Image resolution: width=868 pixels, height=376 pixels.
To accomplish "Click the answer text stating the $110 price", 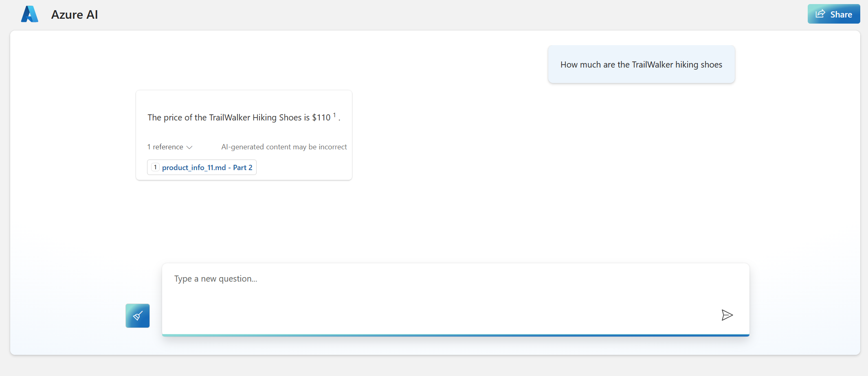I will [x=244, y=118].
